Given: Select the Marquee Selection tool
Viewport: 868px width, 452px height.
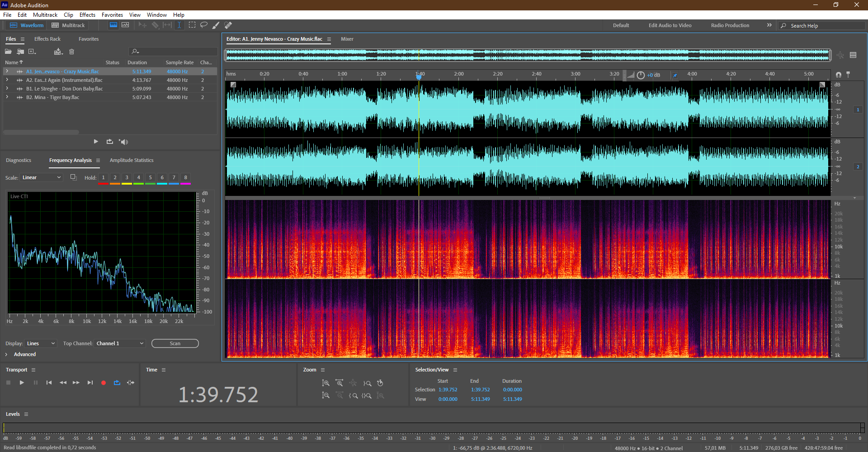Looking at the screenshot, I should click(x=192, y=25).
